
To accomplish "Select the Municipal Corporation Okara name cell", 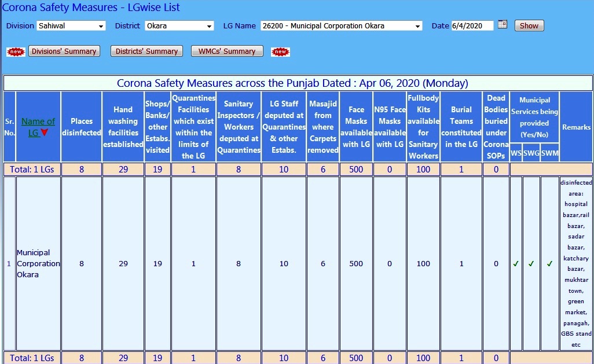I will click(x=38, y=264).
